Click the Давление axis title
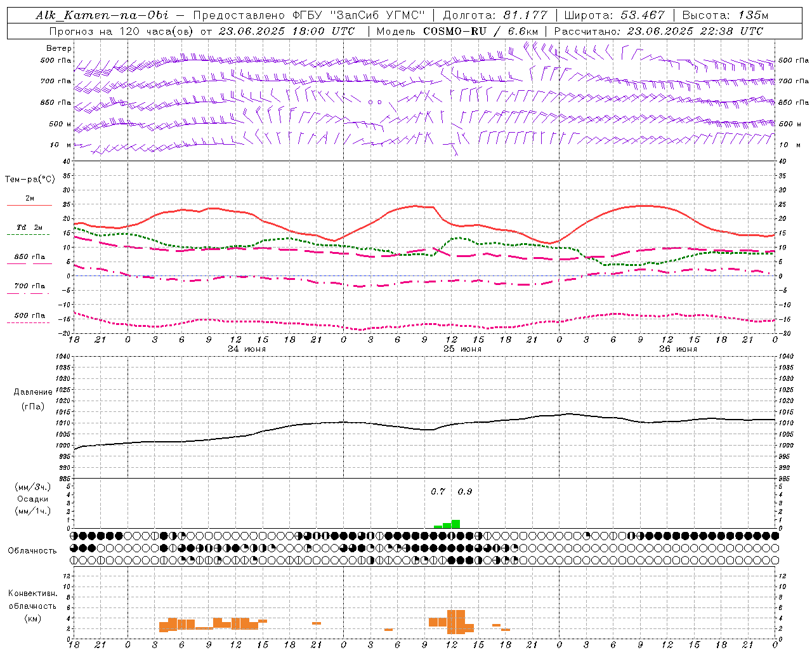Viewport: 812px width, 650px height. click(x=33, y=392)
